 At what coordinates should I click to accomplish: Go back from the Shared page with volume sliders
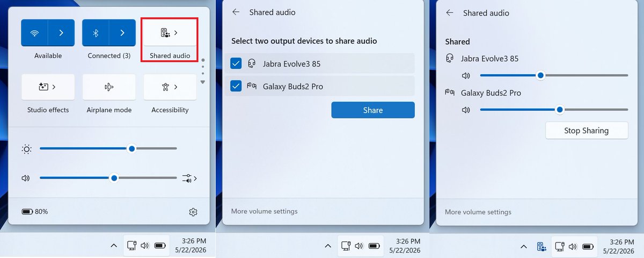click(x=449, y=12)
